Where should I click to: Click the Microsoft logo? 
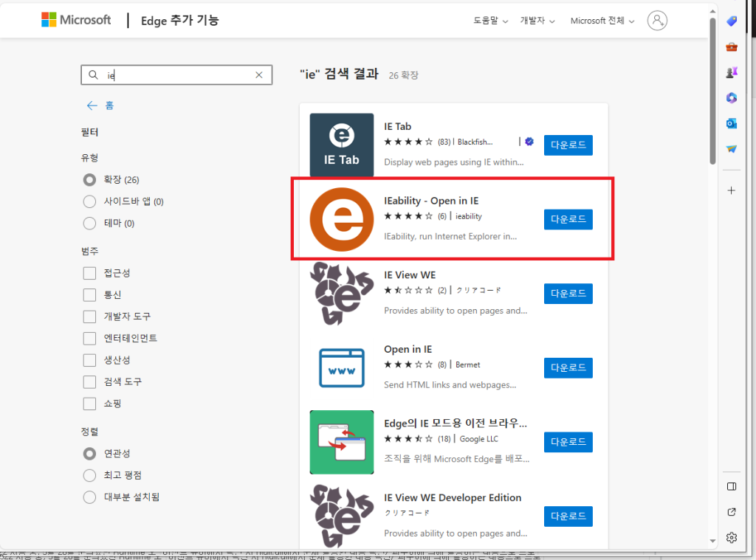coord(76,20)
